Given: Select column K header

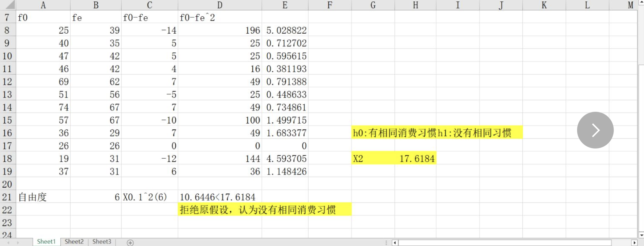Looking at the screenshot, I should [x=544, y=5].
